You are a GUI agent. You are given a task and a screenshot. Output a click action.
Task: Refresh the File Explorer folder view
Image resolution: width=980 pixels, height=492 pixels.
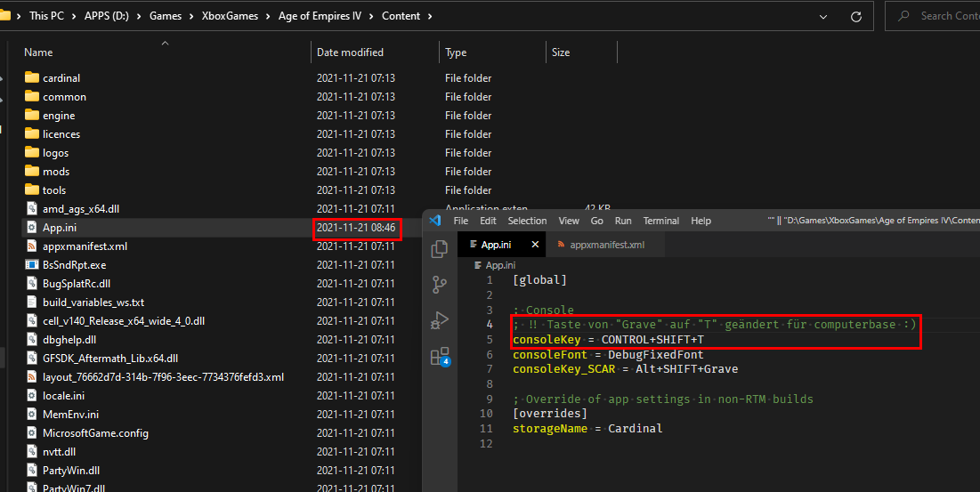(x=856, y=16)
